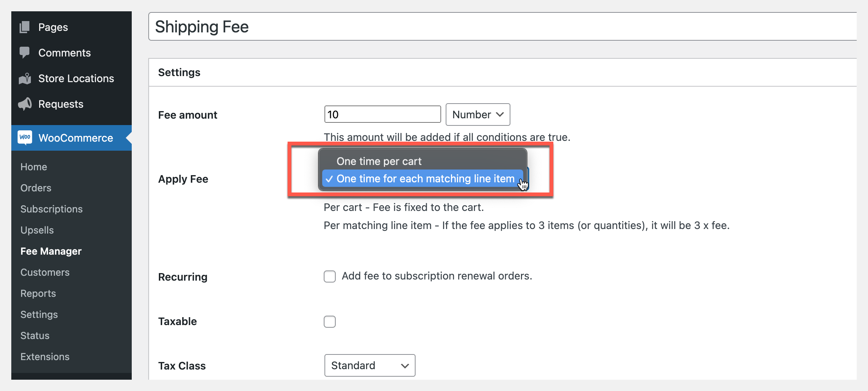
Task: Click the Store Locations map icon
Action: pyautogui.click(x=25, y=78)
